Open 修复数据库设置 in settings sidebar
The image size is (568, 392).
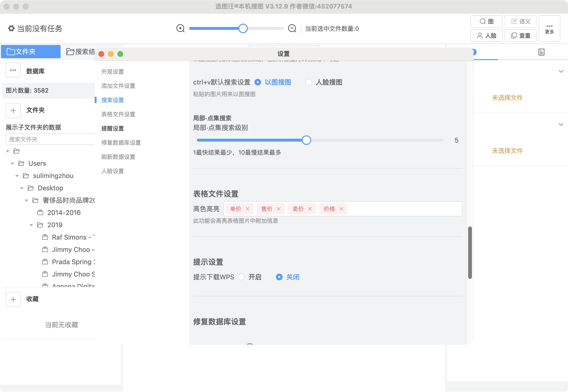coord(121,143)
